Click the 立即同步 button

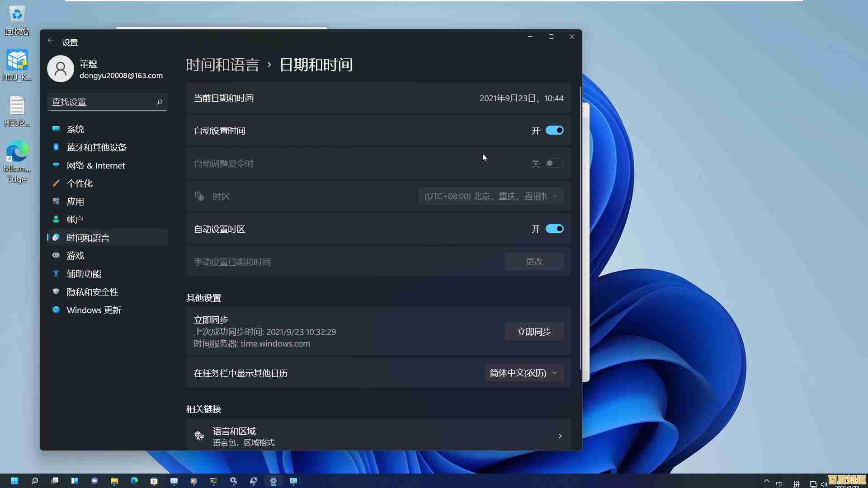click(533, 331)
